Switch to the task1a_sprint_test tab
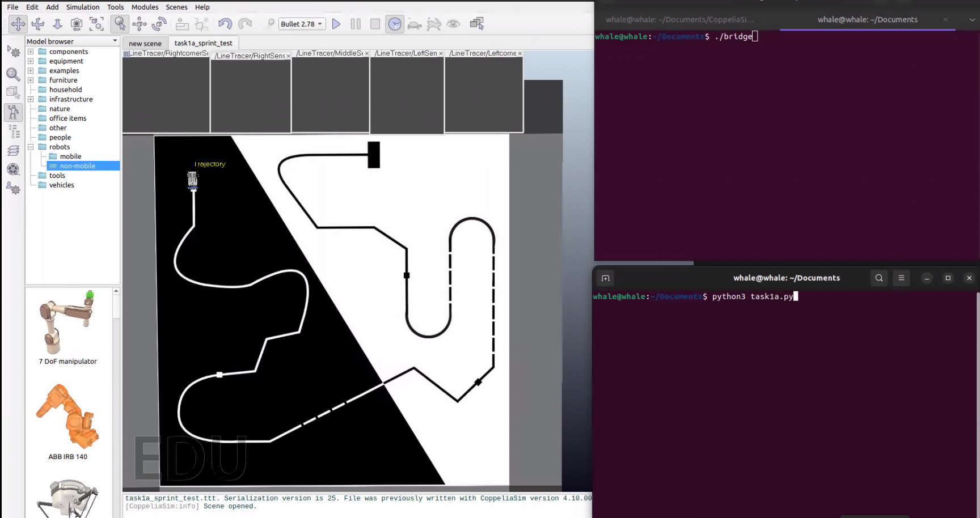The width and height of the screenshot is (980, 518). point(203,43)
